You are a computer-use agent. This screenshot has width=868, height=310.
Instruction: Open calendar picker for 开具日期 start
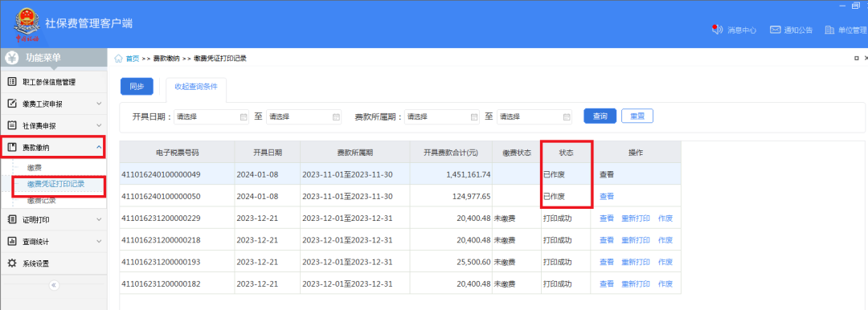pos(243,116)
